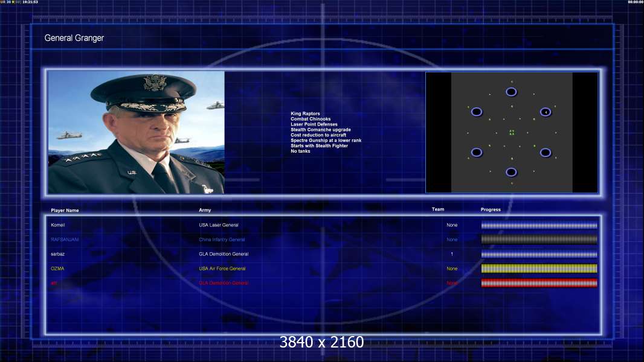
Task: Click "Cost reduction to aircraft" text
Action: [318, 135]
